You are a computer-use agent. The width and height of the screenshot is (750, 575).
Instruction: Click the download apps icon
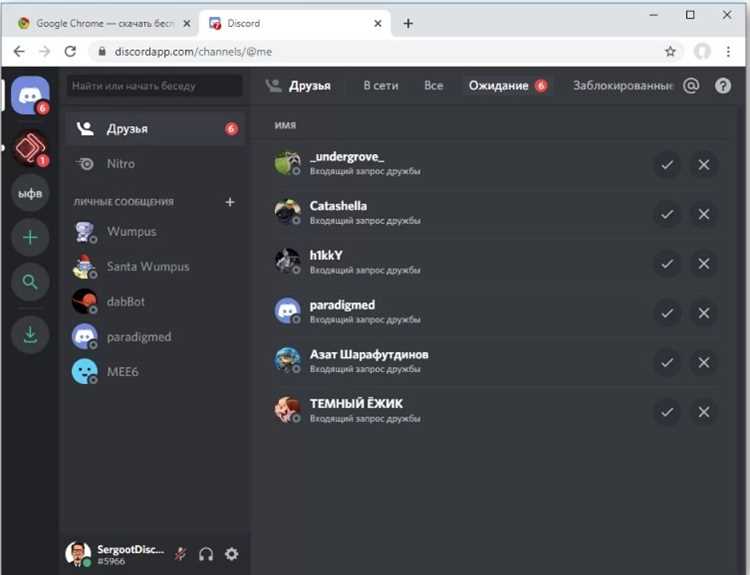point(30,334)
